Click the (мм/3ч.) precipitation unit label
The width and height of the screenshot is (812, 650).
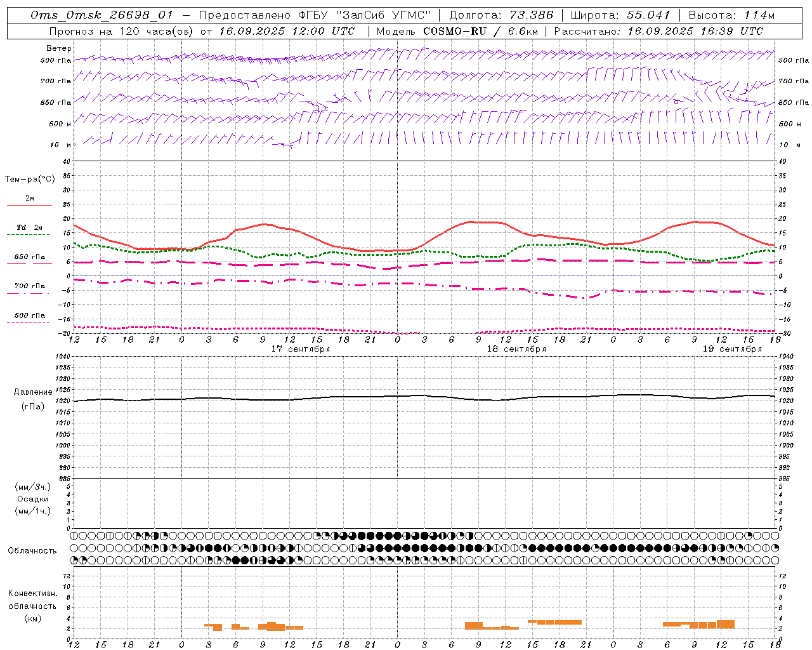click(33, 487)
